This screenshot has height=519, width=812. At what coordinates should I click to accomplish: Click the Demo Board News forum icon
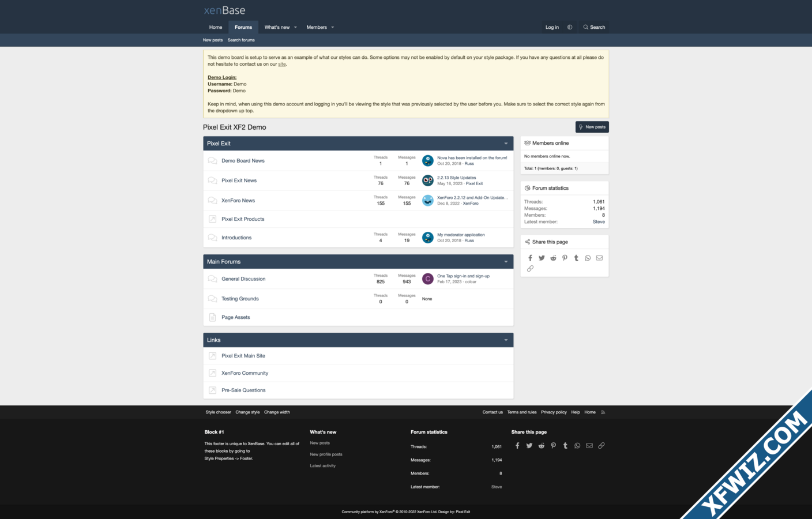coord(212,161)
